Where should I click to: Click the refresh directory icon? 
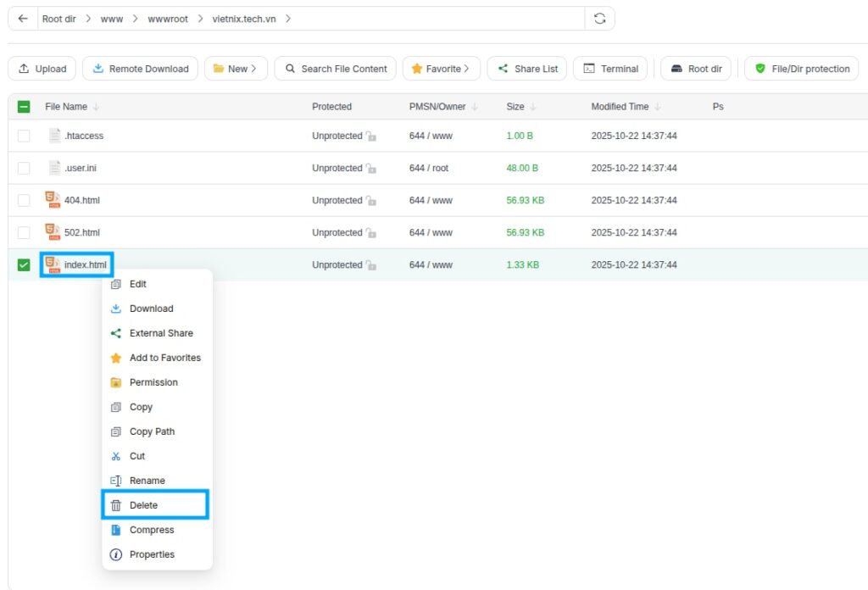click(600, 19)
